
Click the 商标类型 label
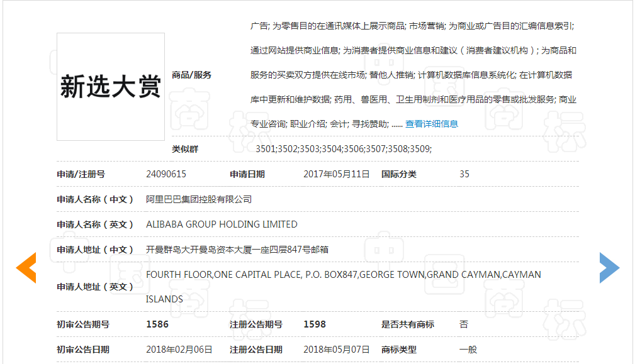[398, 350]
